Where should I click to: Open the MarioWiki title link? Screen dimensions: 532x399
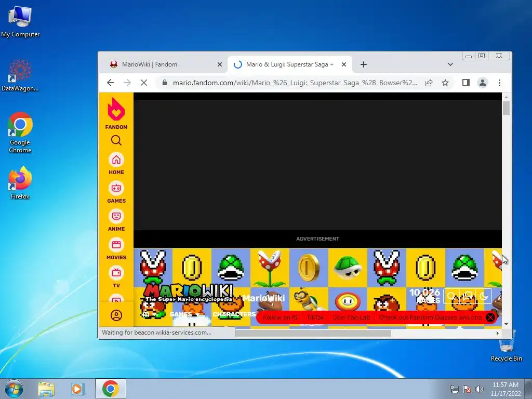263,298
